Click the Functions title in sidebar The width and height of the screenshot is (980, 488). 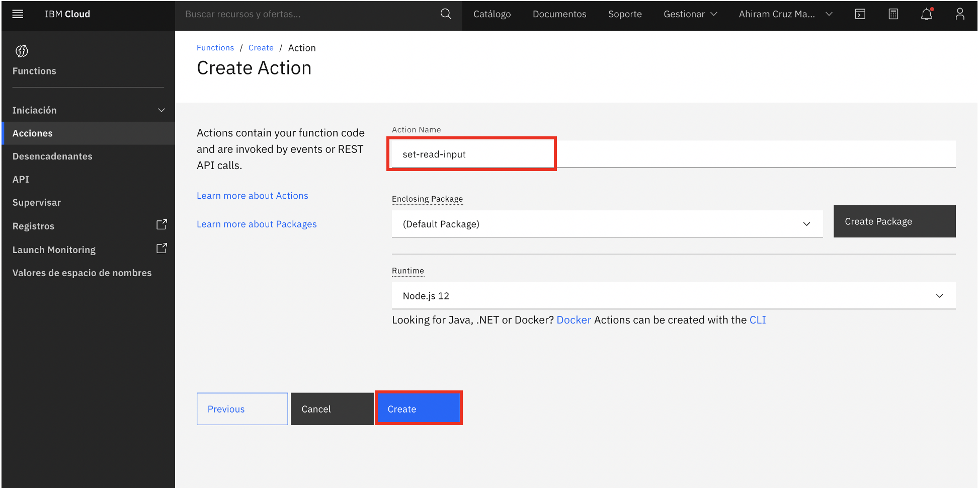pyautogui.click(x=34, y=71)
